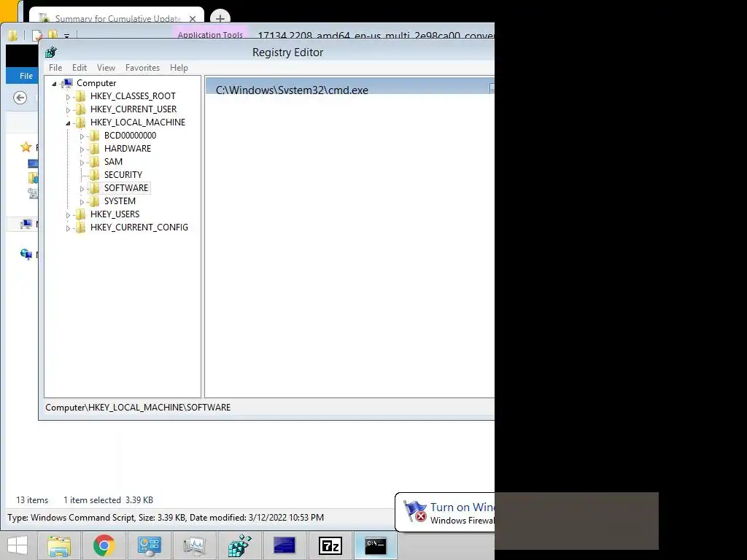Select the HKEY_LOCAL_MACHINE label
747x560 pixels.
(x=138, y=122)
